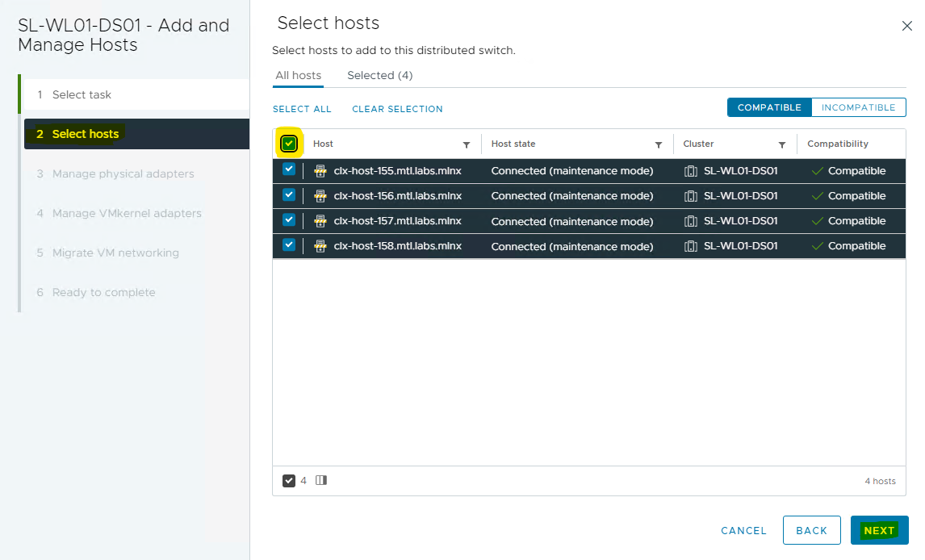Click the Compatible label in clx-host-158 row
This screenshot has height=560, width=925.
[x=856, y=246]
